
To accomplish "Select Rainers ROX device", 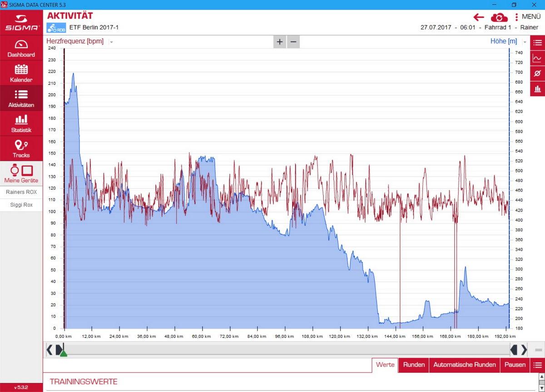I will tap(21, 192).
